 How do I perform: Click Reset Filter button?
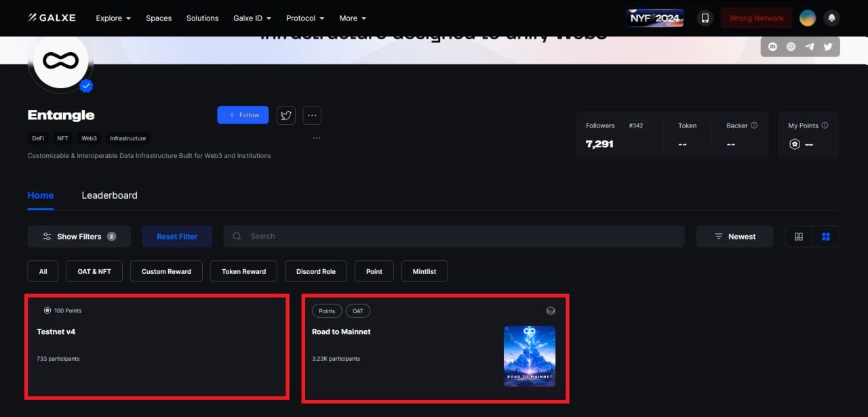point(177,237)
